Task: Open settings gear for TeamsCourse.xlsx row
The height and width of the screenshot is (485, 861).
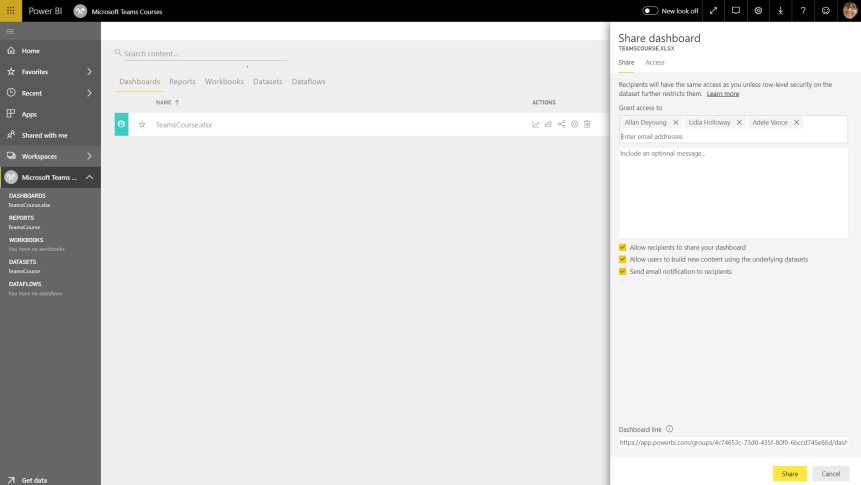Action: (574, 125)
